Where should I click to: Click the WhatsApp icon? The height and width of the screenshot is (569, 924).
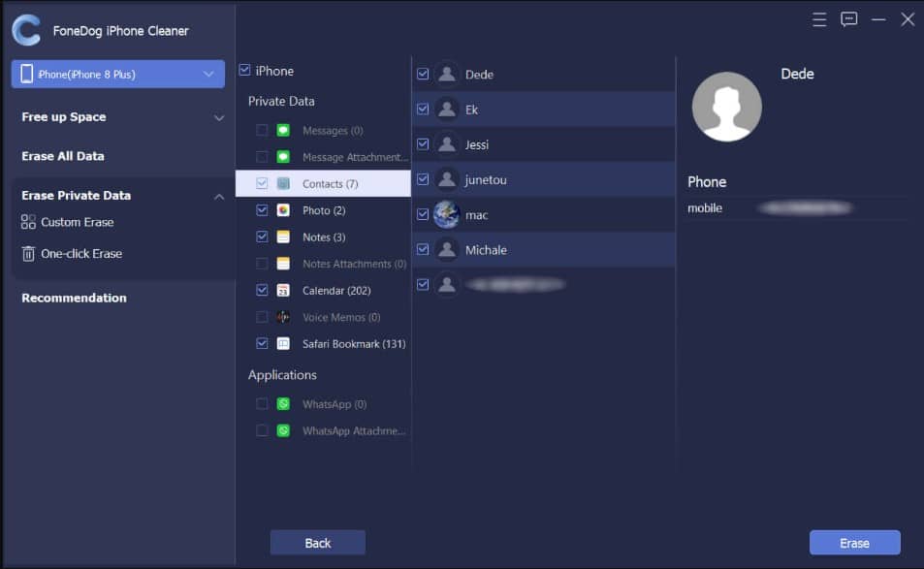tap(283, 404)
